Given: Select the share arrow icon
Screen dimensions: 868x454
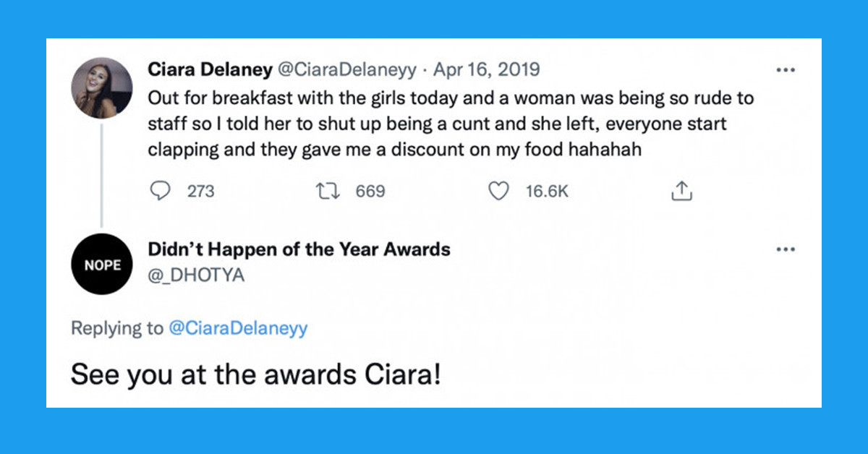Looking at the screenshot, I should 681,190.
